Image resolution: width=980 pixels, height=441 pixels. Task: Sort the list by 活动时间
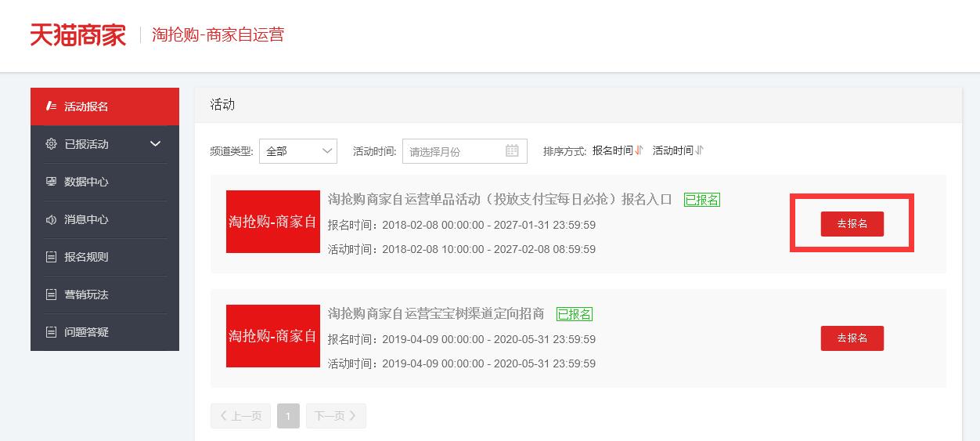click(672, 150)
